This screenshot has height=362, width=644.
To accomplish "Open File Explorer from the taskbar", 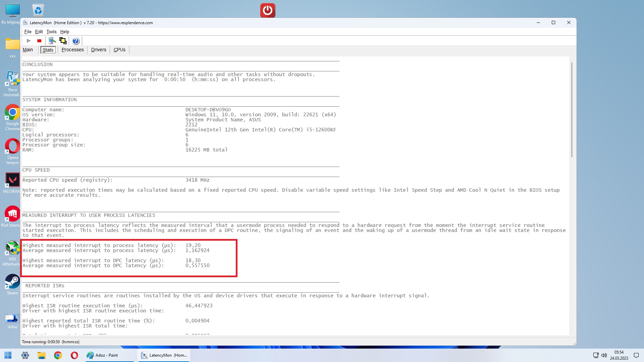I will click(41, 355).
